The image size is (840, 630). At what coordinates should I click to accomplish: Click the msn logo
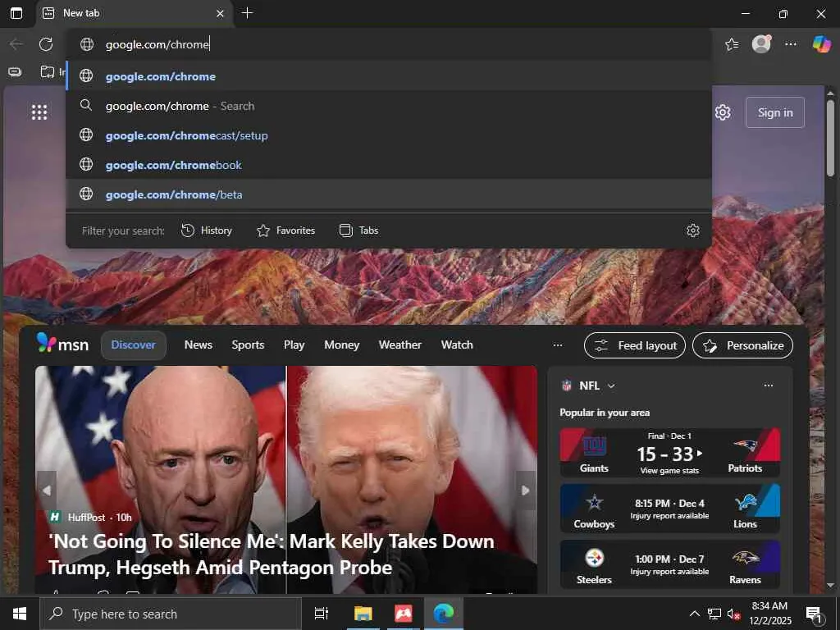pyautogui.click(x=62, y=344)
